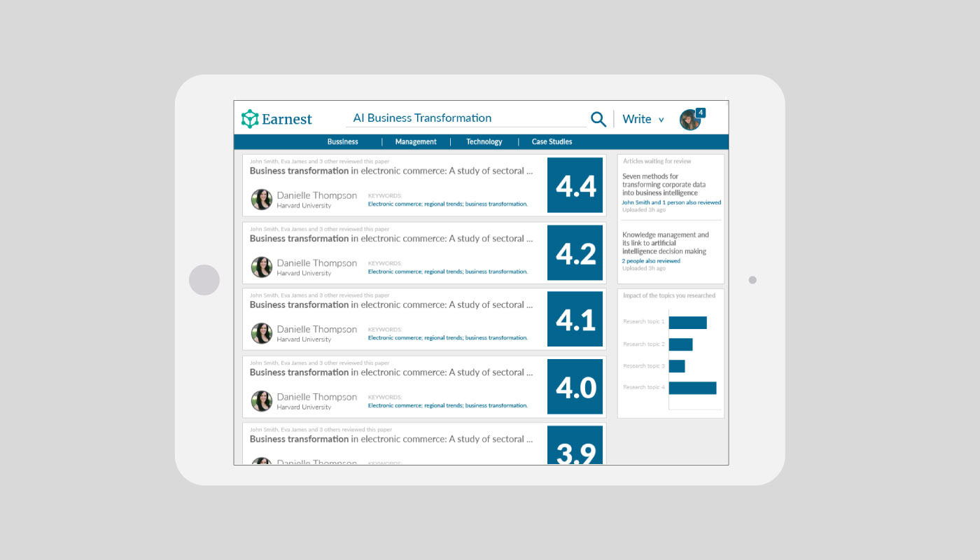
Task: Go to the Case Studies tab
Action: coord(552,141)
